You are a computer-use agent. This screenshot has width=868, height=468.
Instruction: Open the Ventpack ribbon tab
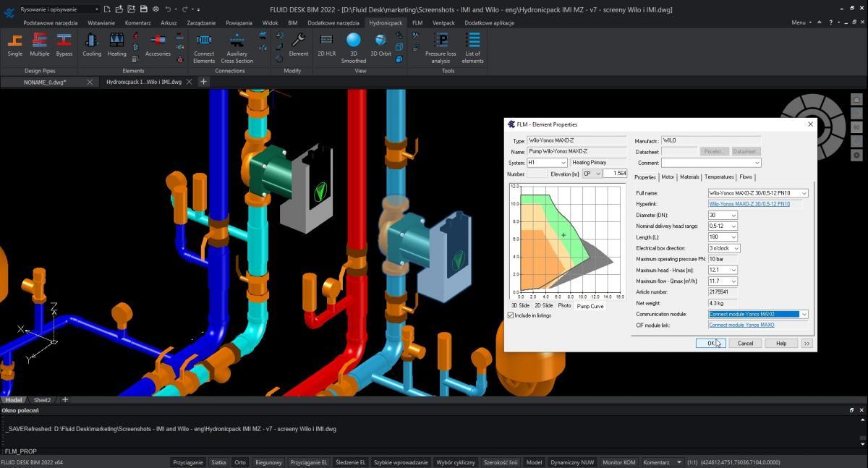tap(443, 22)
